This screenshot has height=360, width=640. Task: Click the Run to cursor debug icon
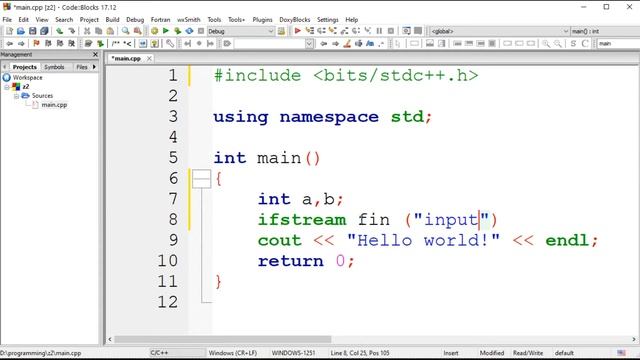tap(310, 31)
